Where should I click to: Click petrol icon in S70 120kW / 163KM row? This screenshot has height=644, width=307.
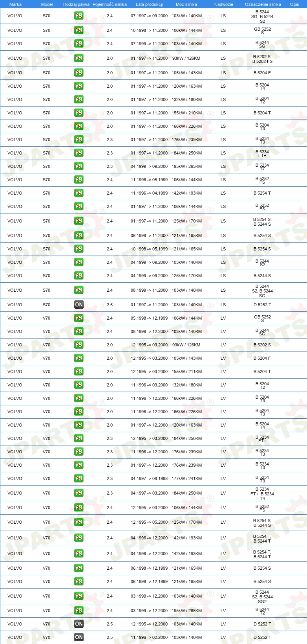coord(79,86)
